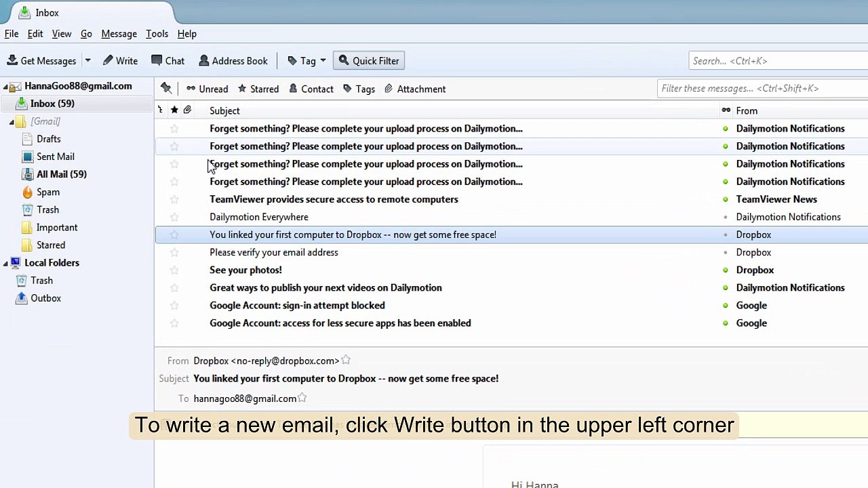Select Inbox (59) folder

77,104
